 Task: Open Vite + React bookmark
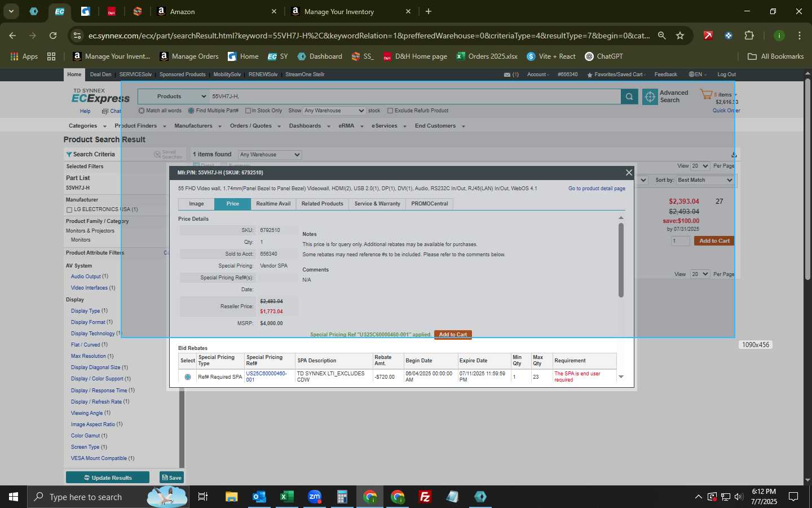click(551, 56)
